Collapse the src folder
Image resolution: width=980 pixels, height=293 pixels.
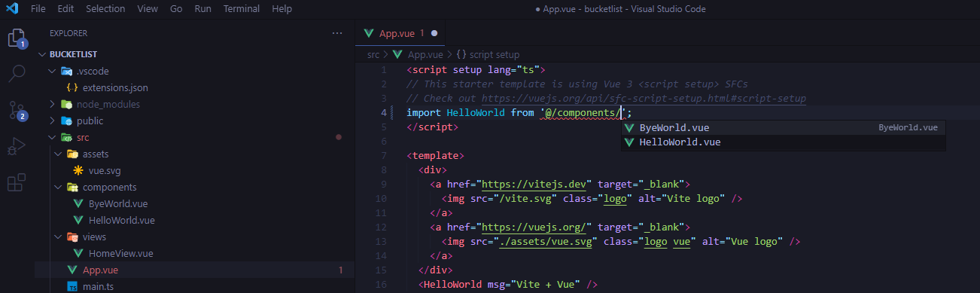pyautogui.click(x=53, y=137)
